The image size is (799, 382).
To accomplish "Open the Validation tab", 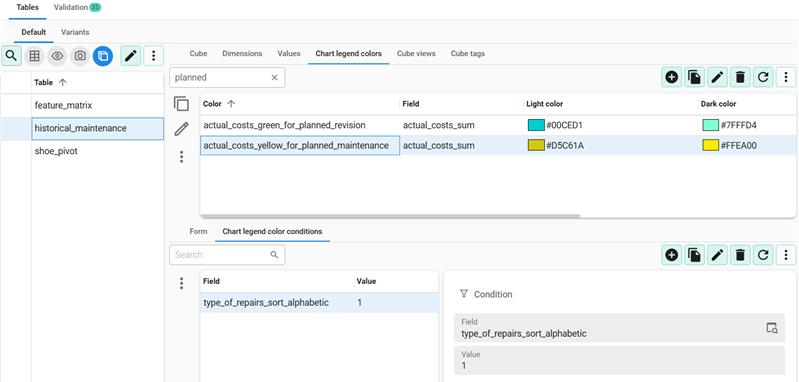I will pyautogui.click(x=77, y=8).
